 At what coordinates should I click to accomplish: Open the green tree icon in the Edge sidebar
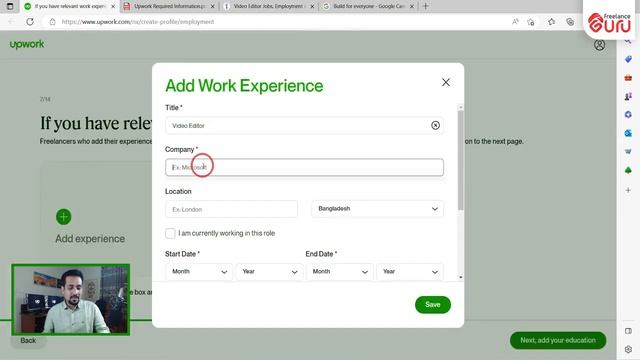(x=628, y=170)
